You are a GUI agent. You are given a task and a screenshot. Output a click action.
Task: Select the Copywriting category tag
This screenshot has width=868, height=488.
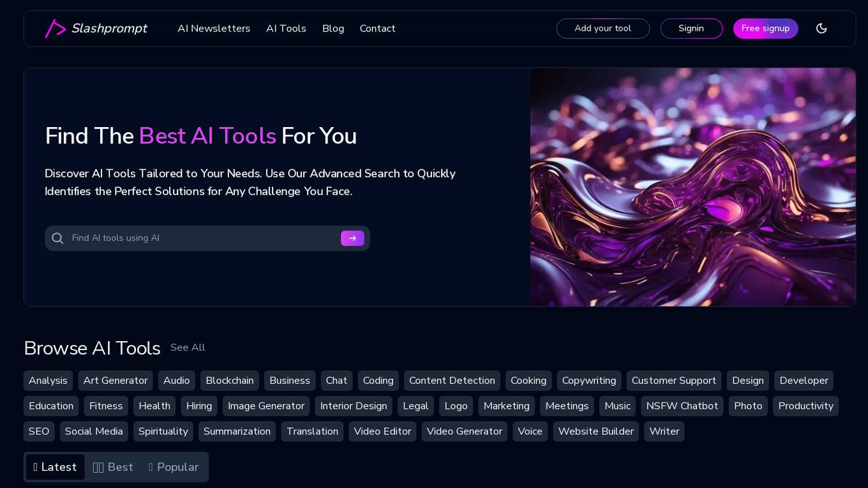coord(589,381)
